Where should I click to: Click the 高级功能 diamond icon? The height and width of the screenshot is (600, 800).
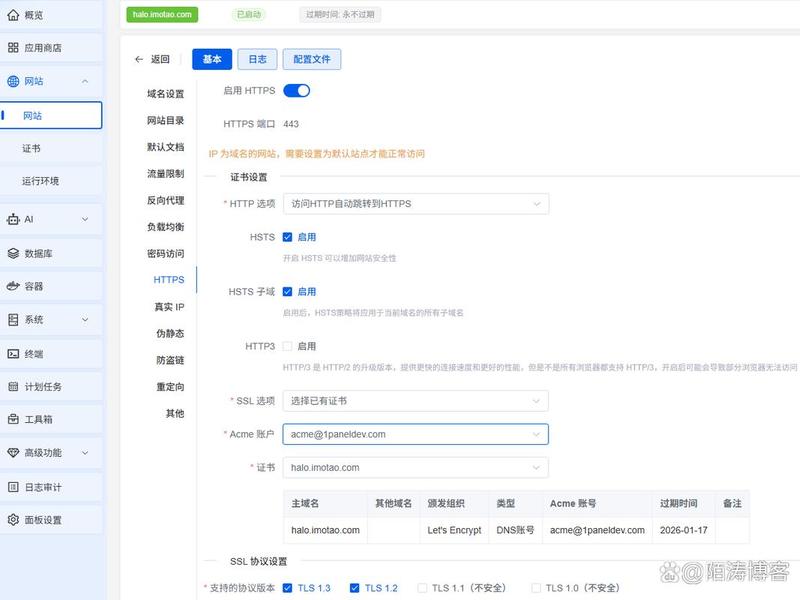13,453
